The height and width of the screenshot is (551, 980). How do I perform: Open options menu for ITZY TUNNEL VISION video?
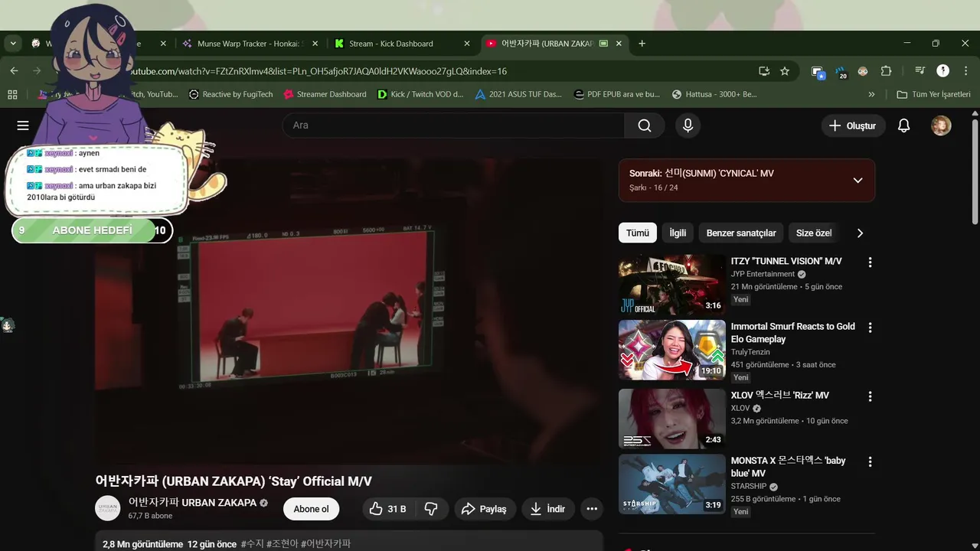coord(870,262)
